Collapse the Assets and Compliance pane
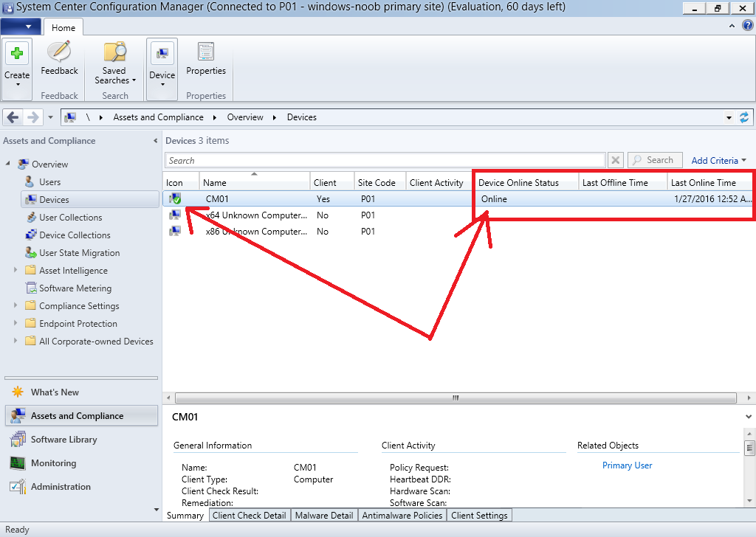The image size is (756, 537). click(x=155, y=141)
